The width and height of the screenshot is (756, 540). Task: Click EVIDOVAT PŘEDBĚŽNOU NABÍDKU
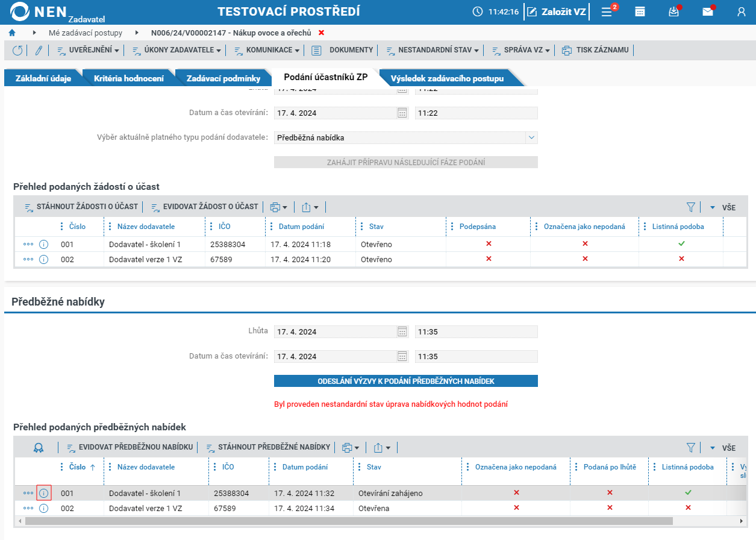(x=130, y=447)
